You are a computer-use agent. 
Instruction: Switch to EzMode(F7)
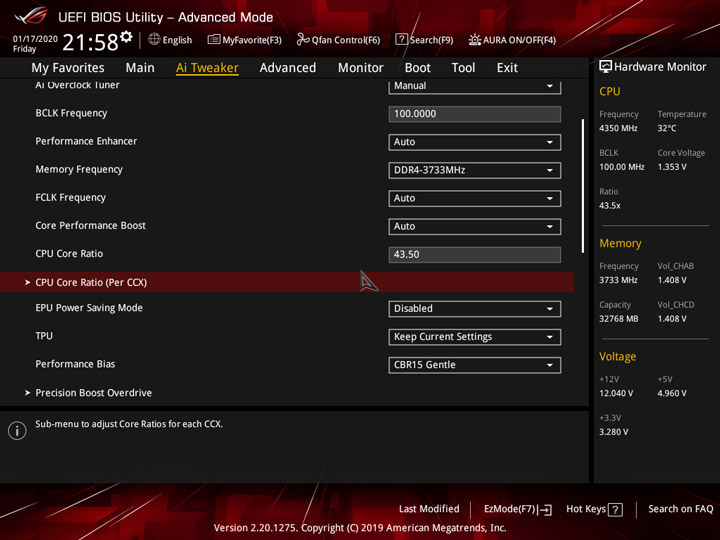tap(518, 509)
